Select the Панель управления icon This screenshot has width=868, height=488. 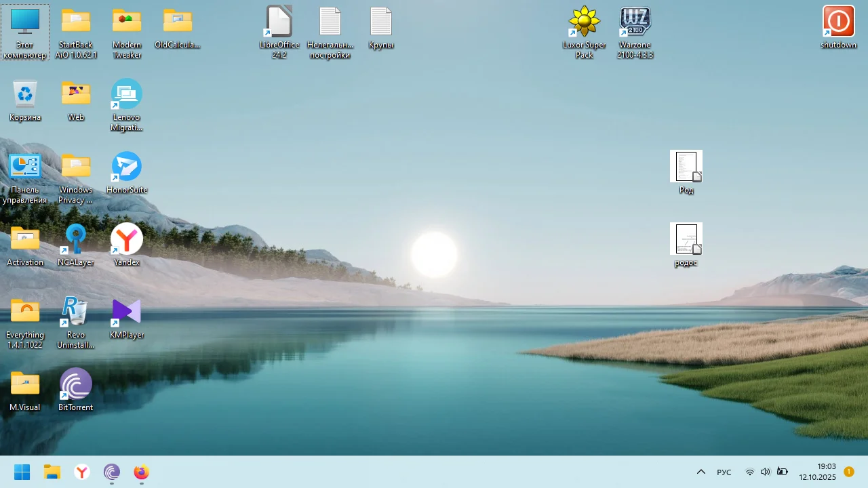pos(25,178)
